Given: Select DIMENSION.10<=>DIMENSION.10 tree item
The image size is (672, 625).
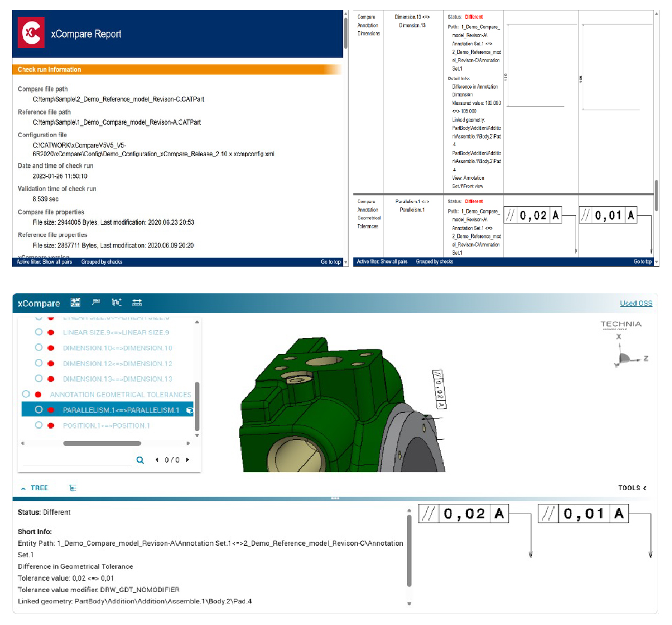Looking at the screenshot, I should coord(117,348).
